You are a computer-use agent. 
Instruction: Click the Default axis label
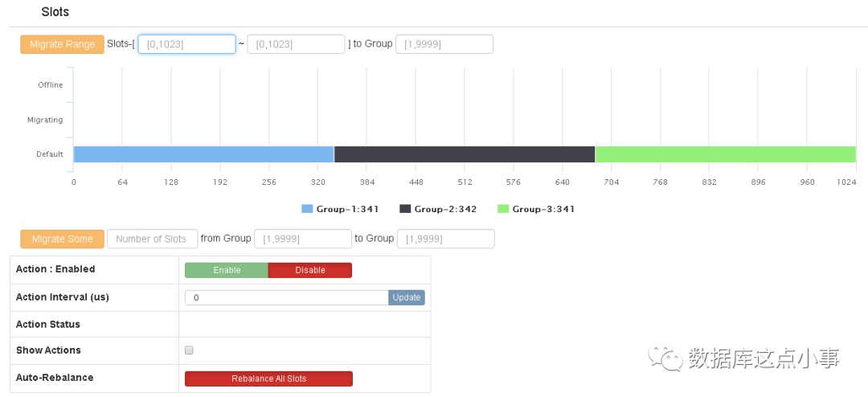click(x=50, y=154)
